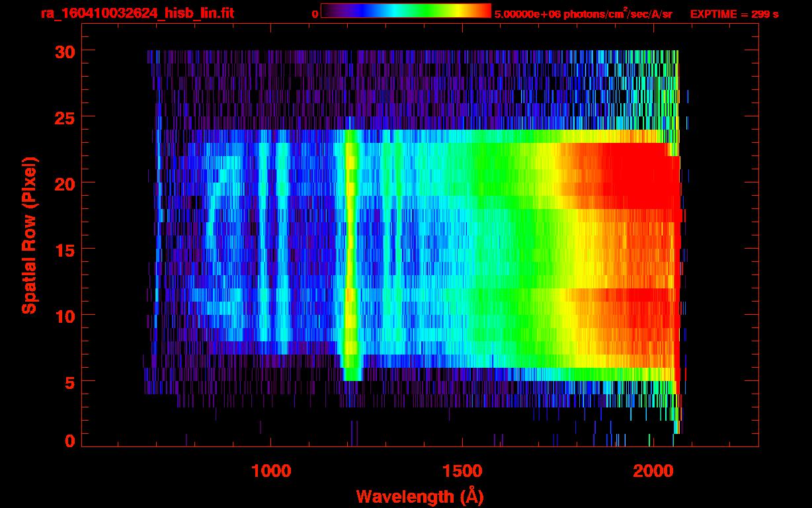812x508 pixels.
Task: Click the rainbow color scale bar
Action: pos(405,11)
